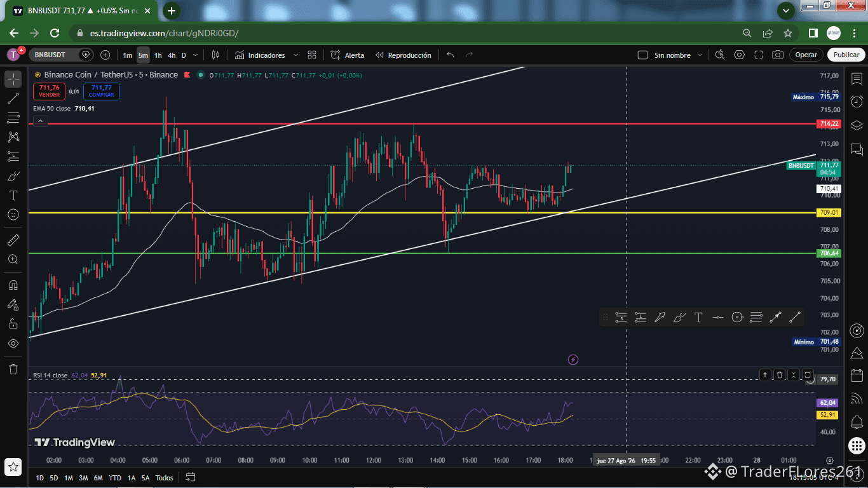
Task: Select arrow marker tool in floating toolbar
Action: 660,317
